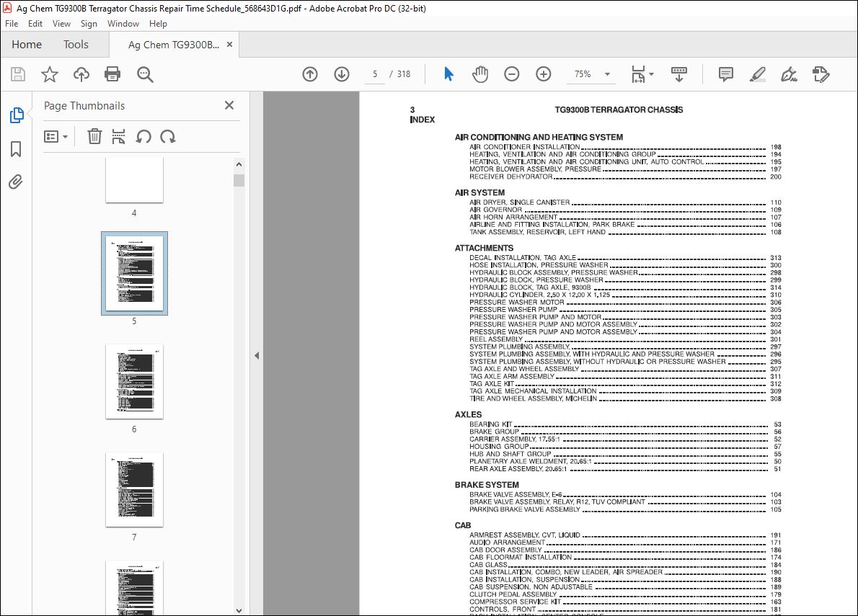Screen dimensions: 858x616
Task: Print the document
Action: click(112, 74)
